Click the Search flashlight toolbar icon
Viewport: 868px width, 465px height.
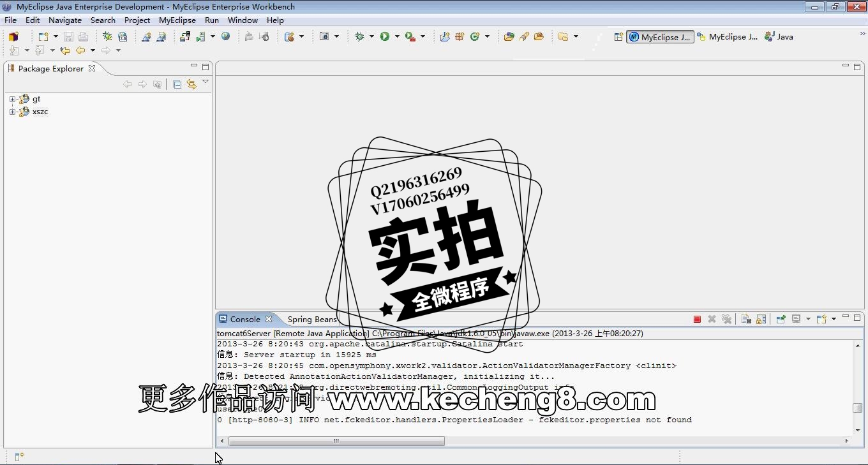coord(524,36)
